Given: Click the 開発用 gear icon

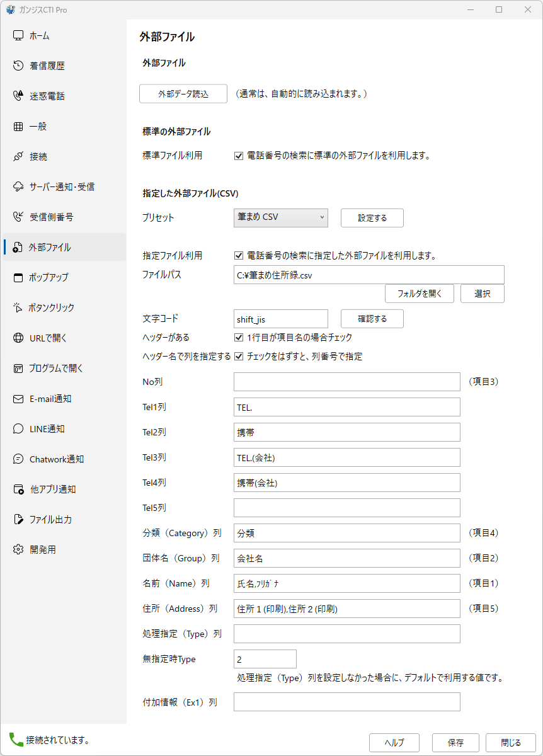Looking at the screenshot, I should 18,550.
